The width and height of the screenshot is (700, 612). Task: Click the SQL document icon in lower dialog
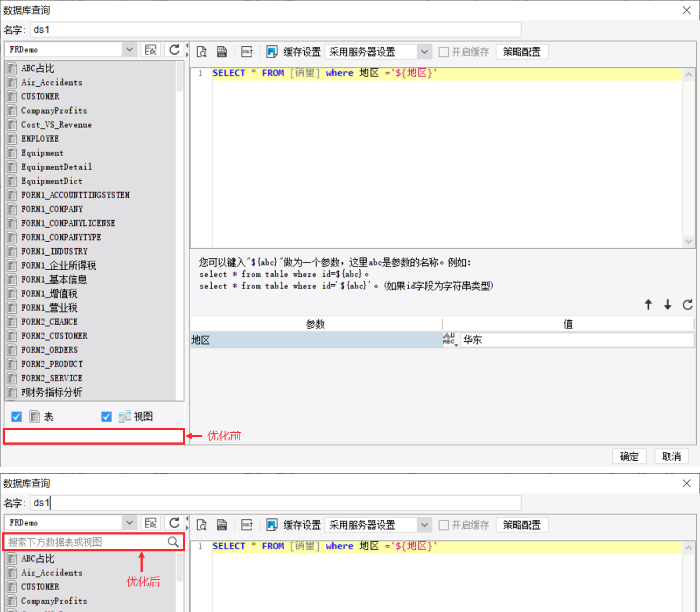tap(222, 525)
